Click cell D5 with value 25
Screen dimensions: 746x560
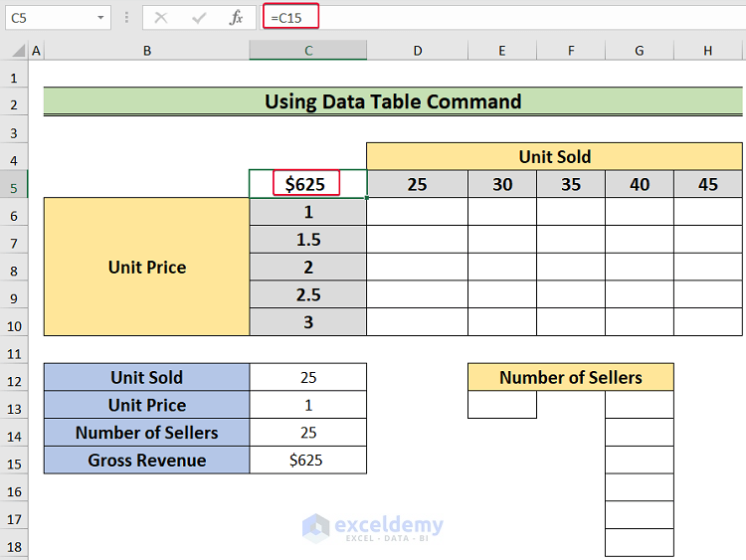(417, 184)
